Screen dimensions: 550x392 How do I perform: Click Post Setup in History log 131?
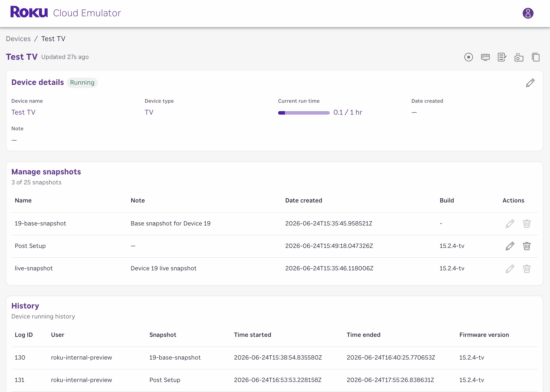point(165,380)
